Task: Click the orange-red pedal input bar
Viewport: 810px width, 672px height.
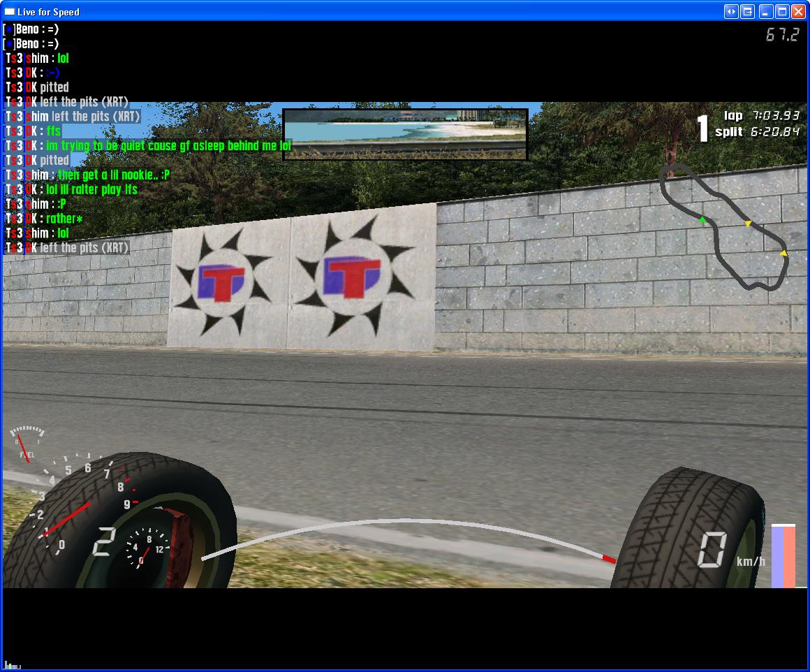Action: [789, 556]
